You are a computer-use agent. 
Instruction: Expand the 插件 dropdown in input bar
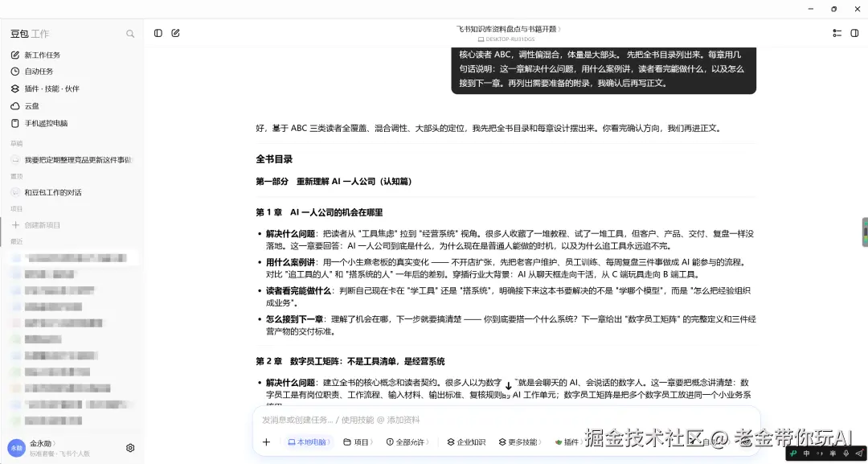click(x=568, y=441)
